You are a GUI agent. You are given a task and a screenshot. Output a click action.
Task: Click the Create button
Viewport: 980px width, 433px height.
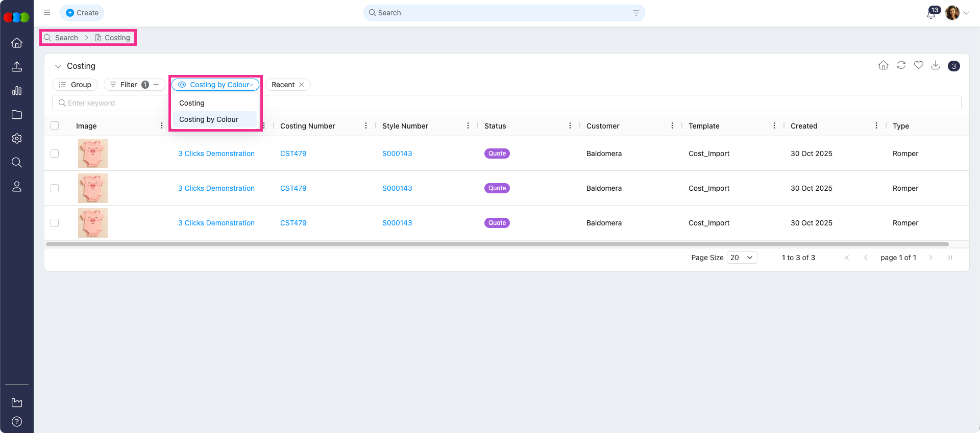tap(82, 13)
